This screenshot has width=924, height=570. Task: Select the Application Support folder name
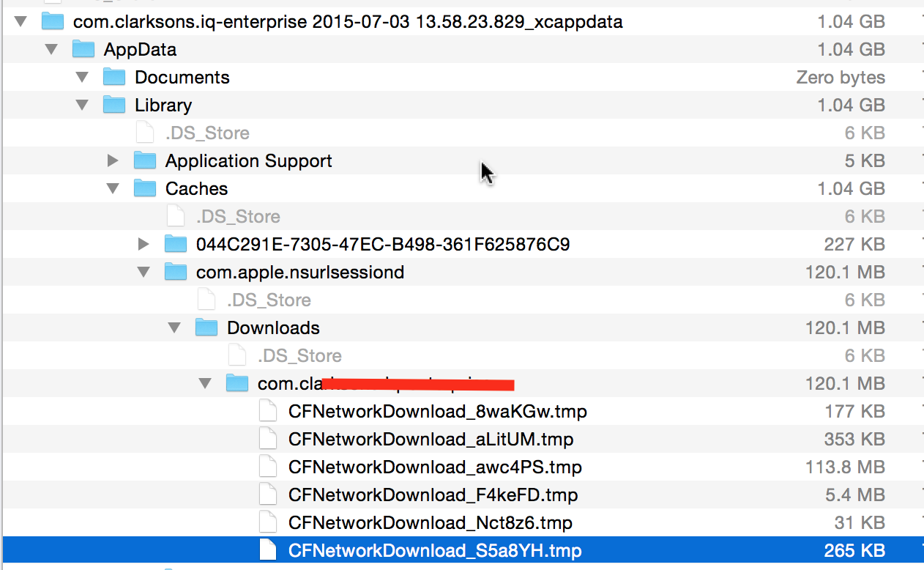[x=249, y=161]
